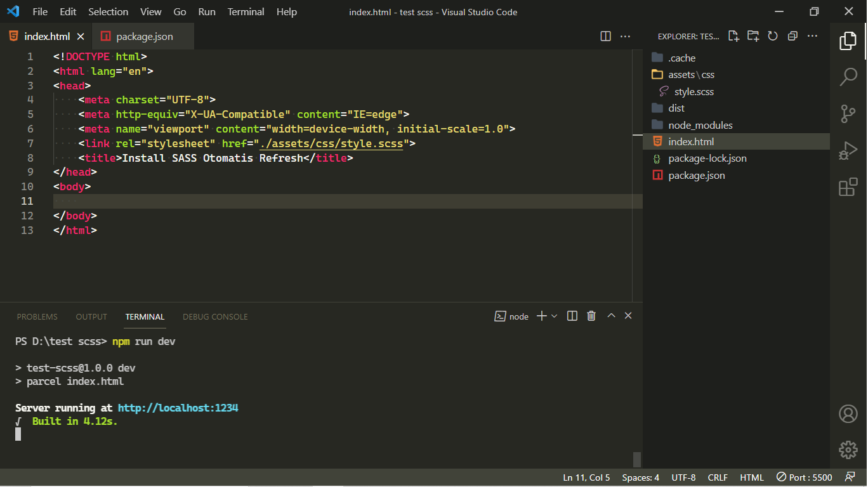Open the Help menu
Viewport: 868px width, 487px height.
point(287,11)
